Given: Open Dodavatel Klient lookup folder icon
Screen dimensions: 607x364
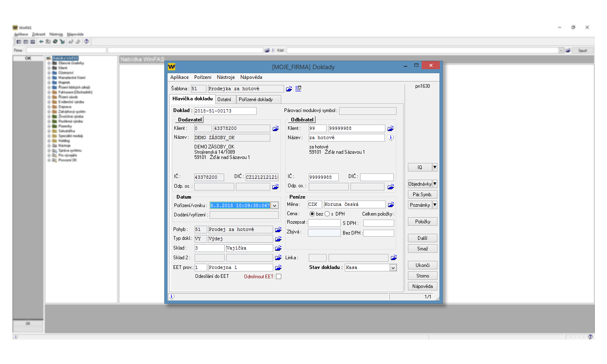Looking at the screenshot, I should [276, 129].
